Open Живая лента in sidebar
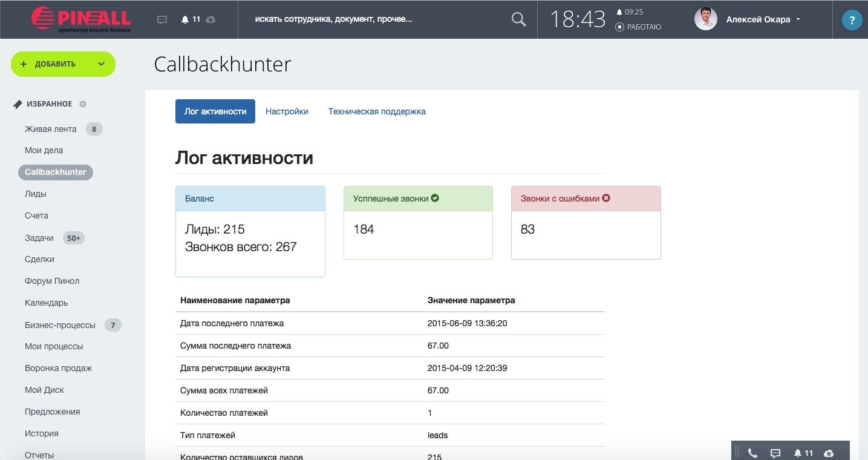The width and height of the screenshot is (868, 460). point(51,129)
